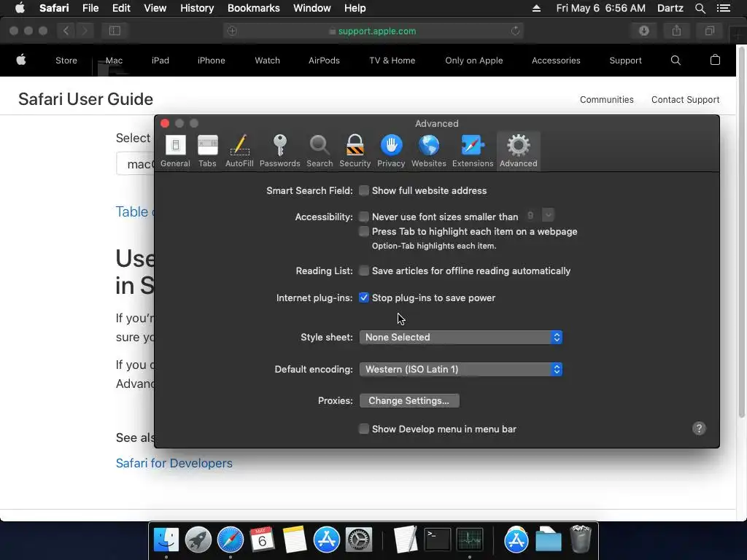Open the History menu
The width and height of the screenshot is (747, 560).
click(197, 8)
